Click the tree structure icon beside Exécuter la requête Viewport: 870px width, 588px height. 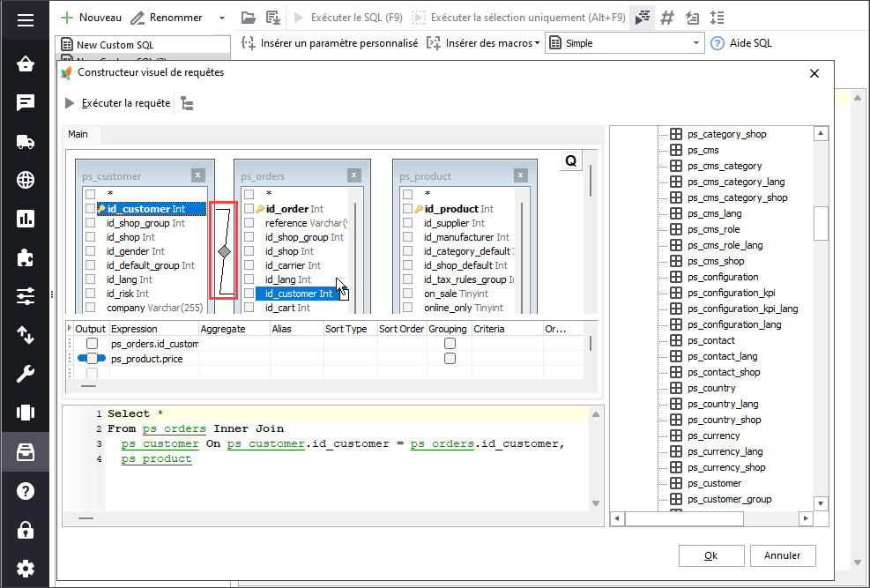[x=187, y=104]
